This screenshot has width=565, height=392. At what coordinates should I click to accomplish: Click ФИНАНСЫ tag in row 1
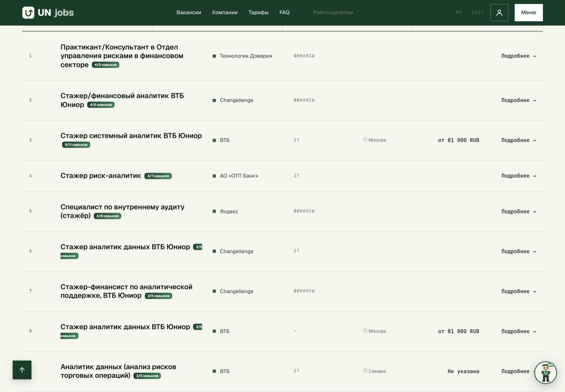tap(304, 56)
